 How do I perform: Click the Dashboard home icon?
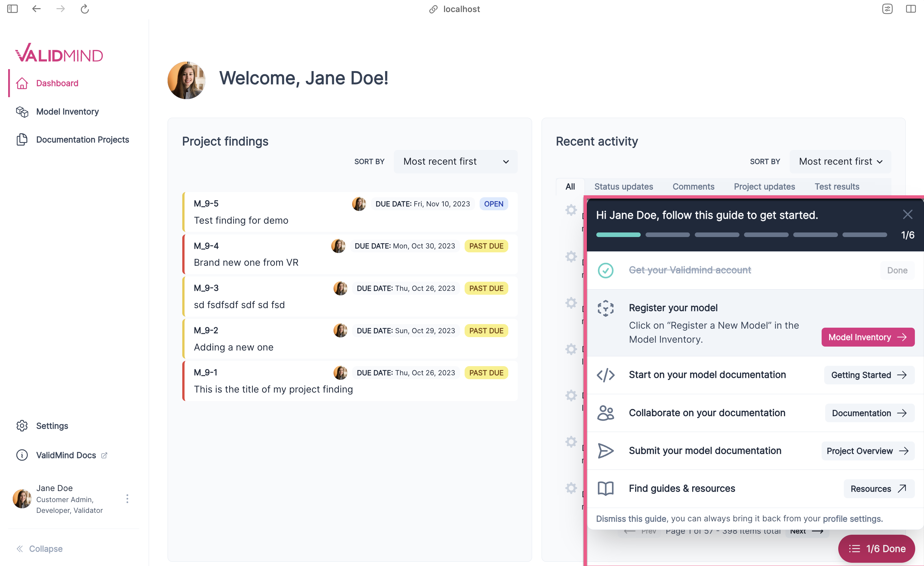click(22, 83)
